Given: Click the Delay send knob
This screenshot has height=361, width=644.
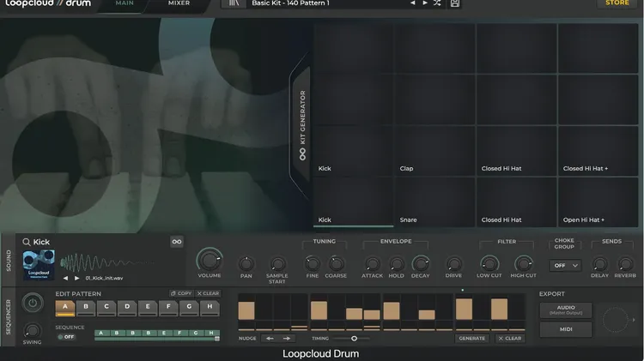Looking at the screenshot, I should click(x=599, y=264).
